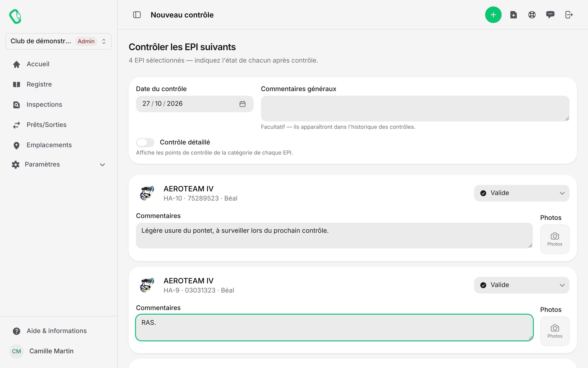Enable the Contrôle détaillé switch
Screen dimensions: 588x368
[x=145, y=142]
